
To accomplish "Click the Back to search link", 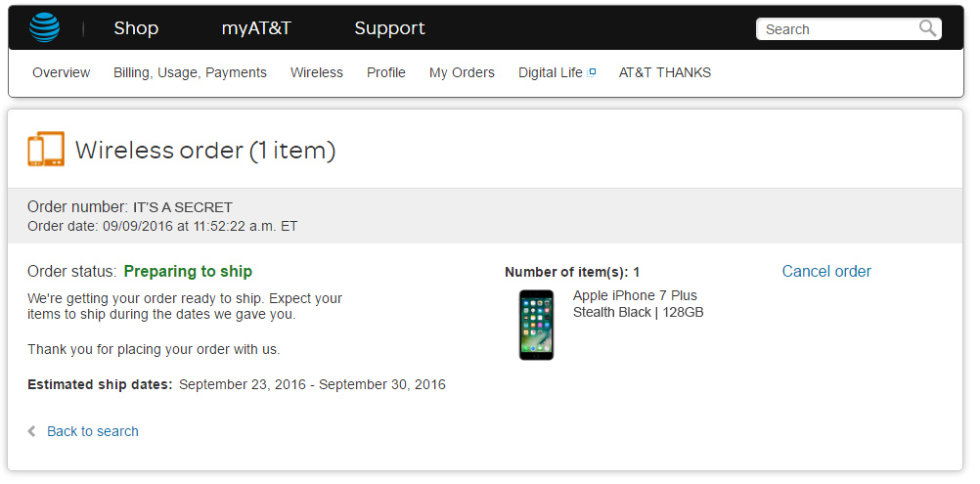I will click(x=93, y=431).
